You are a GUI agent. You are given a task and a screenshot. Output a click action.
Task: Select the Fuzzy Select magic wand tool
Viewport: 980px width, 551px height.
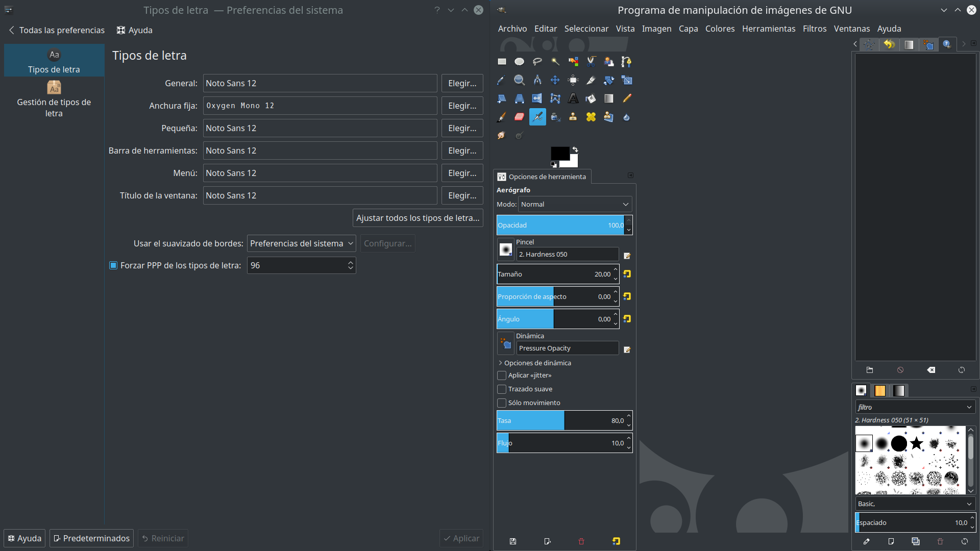pos(555,62)
